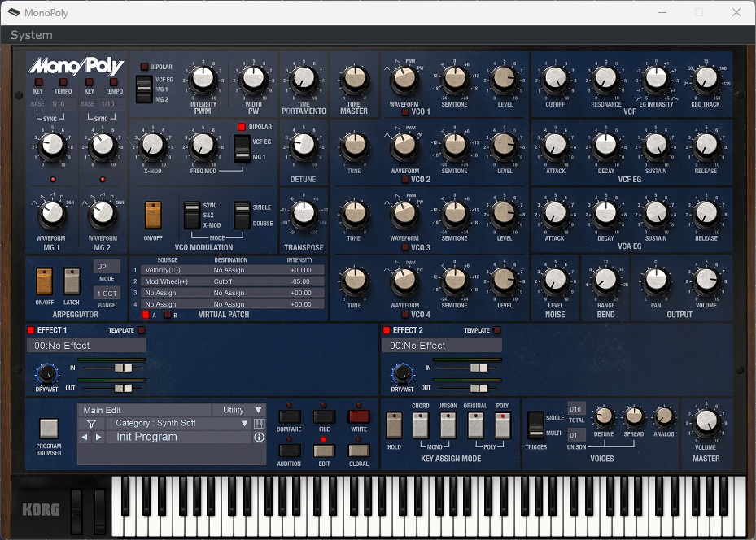Select Virtual Patch bank B
756x540 pixels.
tap(168, 315)
